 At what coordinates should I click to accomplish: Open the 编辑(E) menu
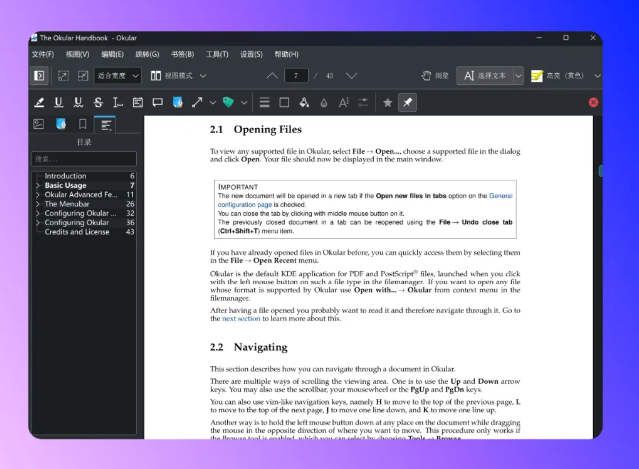coord(112,54)
